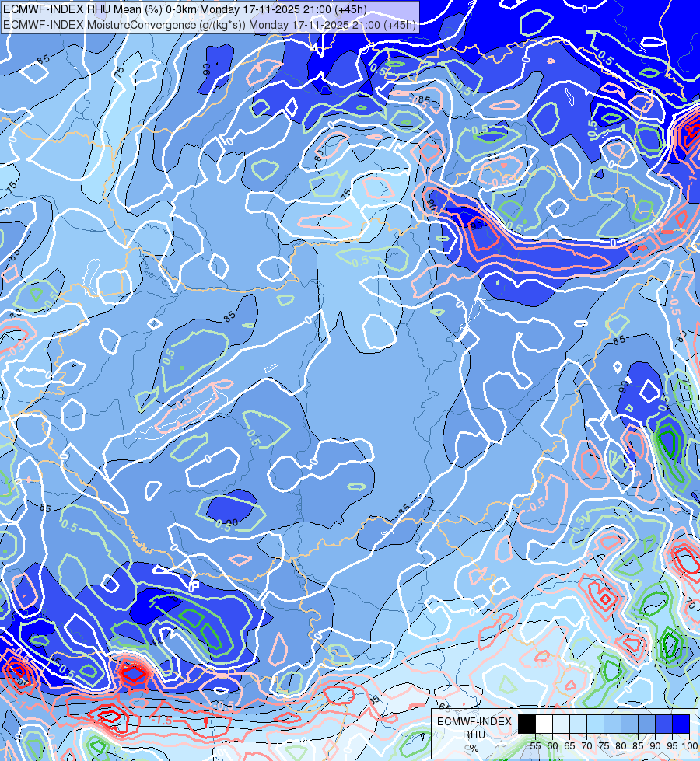700x761 pixels.
Task: Click the legend tick label "60"
Action: (x=552, y=746)
